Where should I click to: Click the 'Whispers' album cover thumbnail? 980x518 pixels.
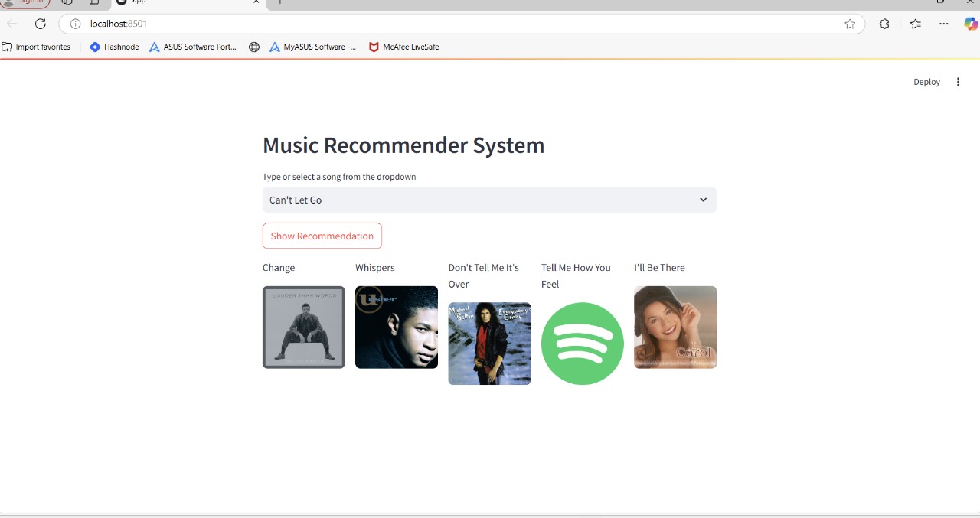click(x=396, y=327)
